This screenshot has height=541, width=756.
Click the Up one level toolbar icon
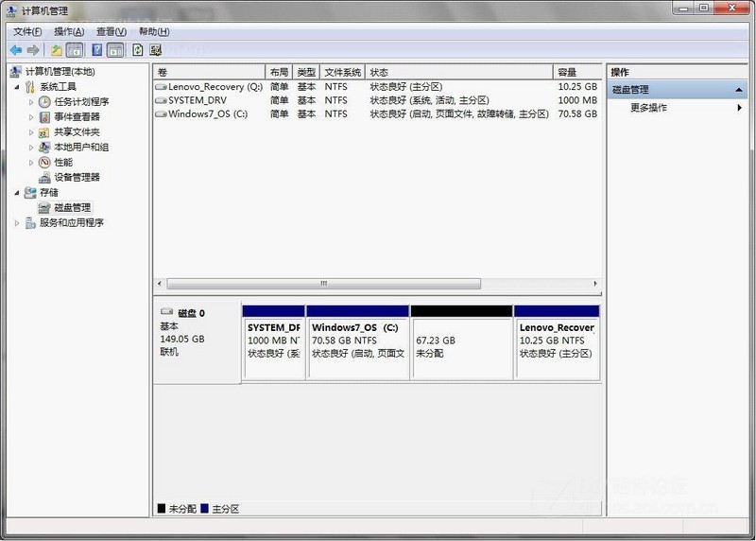pyautogui.click(x=57, y=50)
